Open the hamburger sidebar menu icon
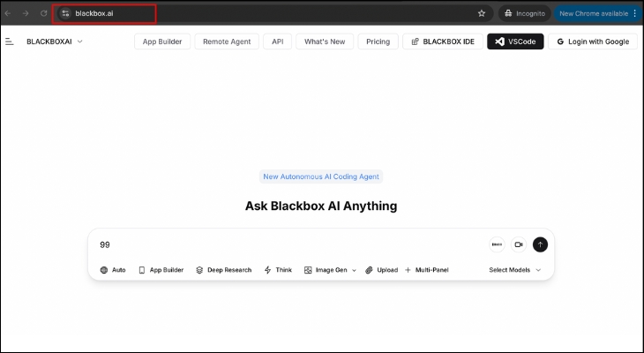The image size is (644, 353). tap(10, 41)
